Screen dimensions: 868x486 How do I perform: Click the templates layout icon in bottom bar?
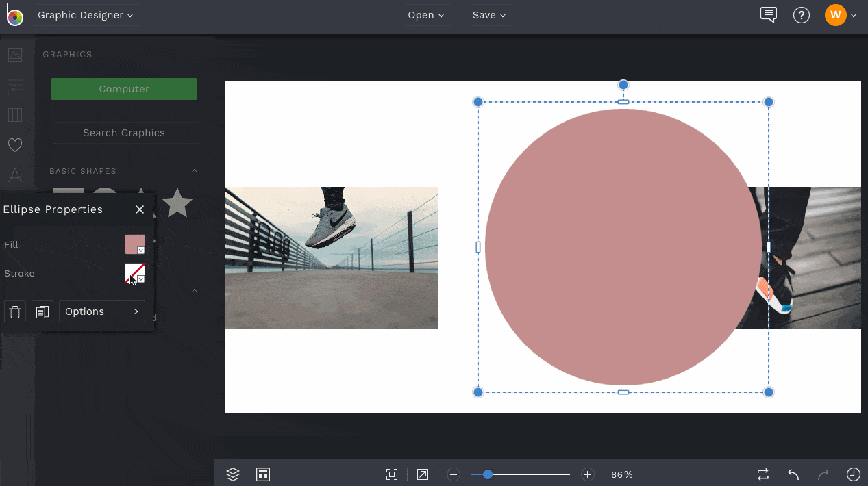262,474
